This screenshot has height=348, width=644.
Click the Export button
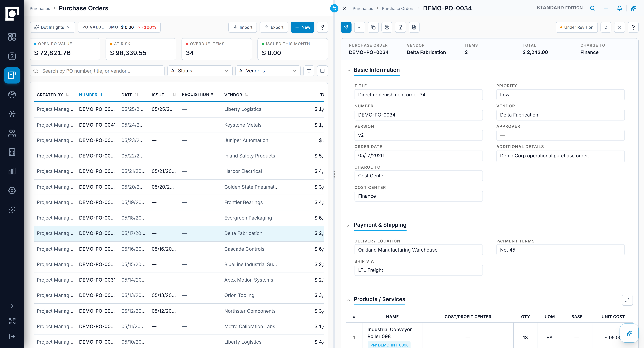coord(274,27)
